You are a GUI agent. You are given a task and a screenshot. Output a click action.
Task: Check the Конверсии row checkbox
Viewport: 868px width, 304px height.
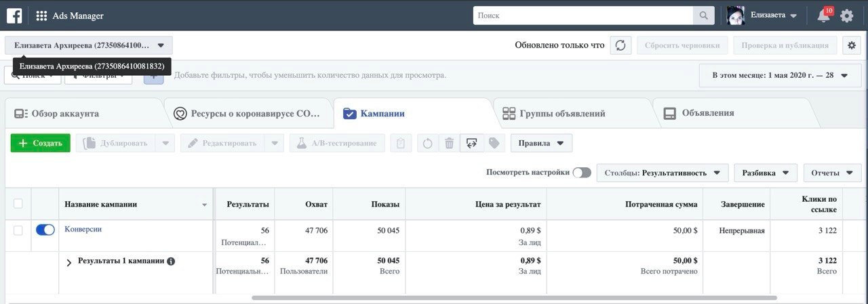18,231
